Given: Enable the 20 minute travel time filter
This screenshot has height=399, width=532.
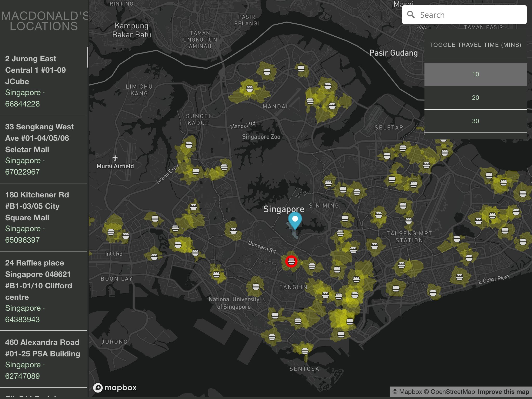Looking at the screenshot, I should click(475, 98).
